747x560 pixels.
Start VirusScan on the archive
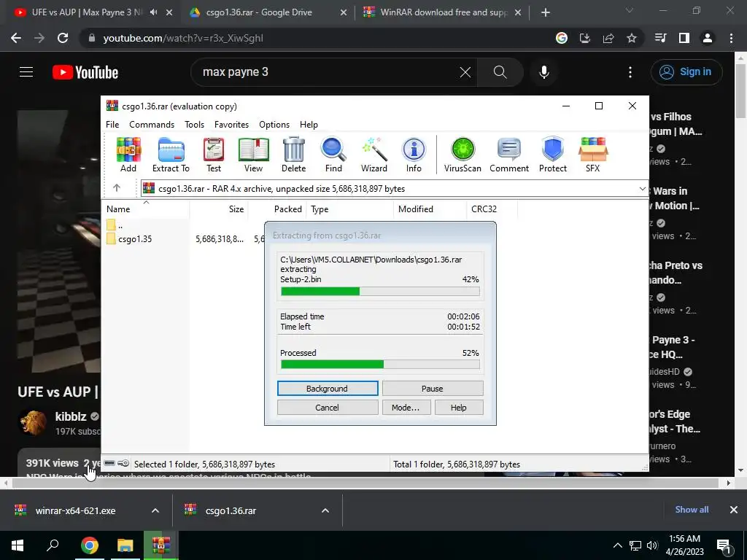click(x=462, y=155)
